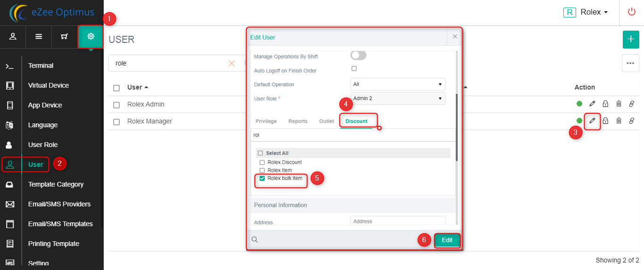The height and width of the screenshot is (270, 644).
Task: Open User Role menu entry
Action: pos(43,145)
